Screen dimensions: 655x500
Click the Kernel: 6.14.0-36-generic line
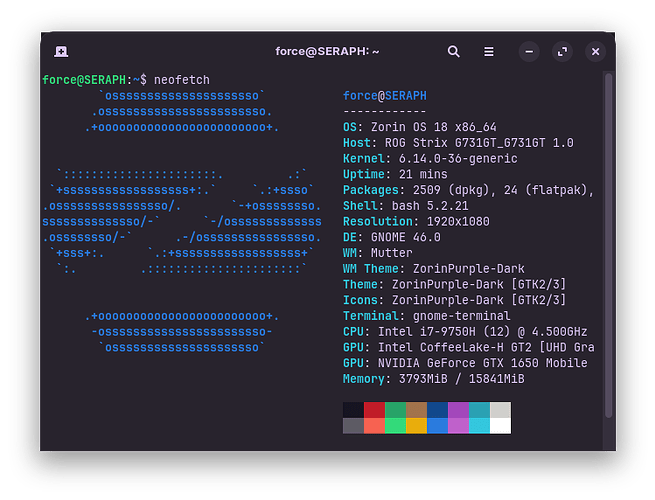(430, 159)
